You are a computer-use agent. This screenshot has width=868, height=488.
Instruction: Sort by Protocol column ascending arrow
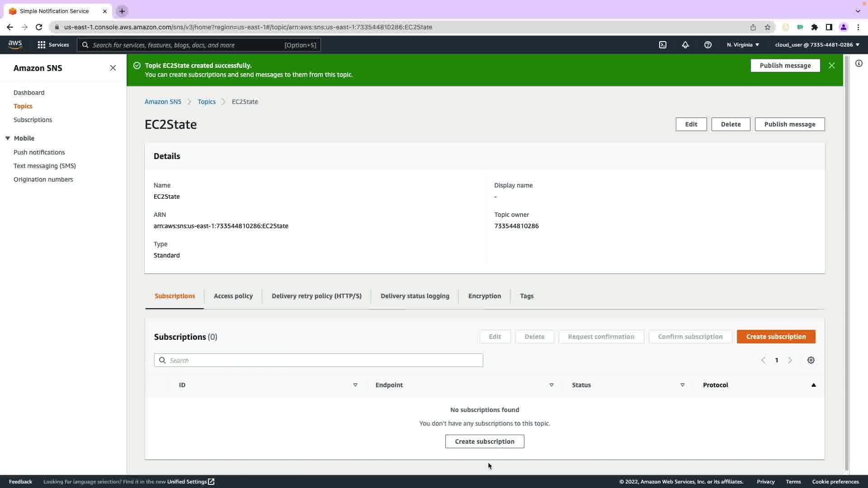814,385
